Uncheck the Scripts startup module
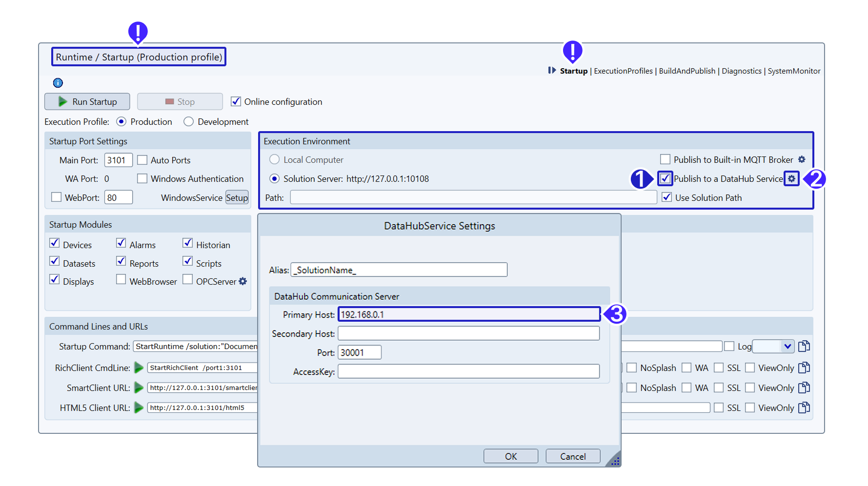 pyautogui.click(x=188, y=261)
